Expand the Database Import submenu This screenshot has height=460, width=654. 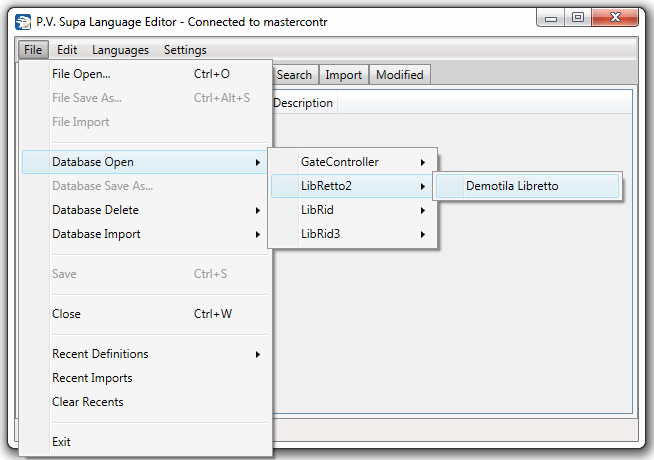click(x=96, y=234)
